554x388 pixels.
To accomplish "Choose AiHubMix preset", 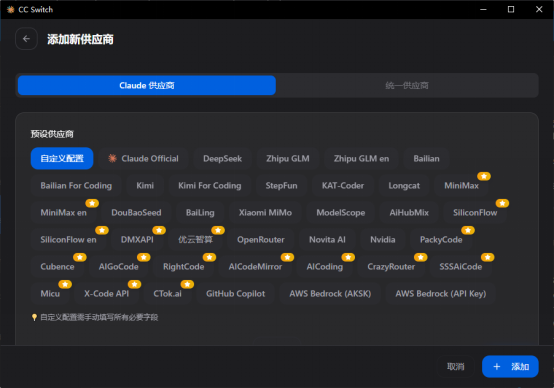I will coord(409,212).
